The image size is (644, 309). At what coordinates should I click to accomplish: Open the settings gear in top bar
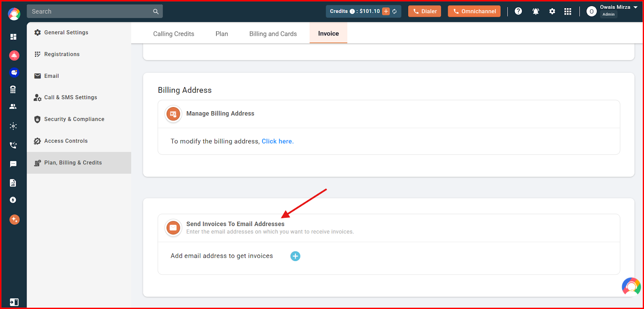point(552,11)
